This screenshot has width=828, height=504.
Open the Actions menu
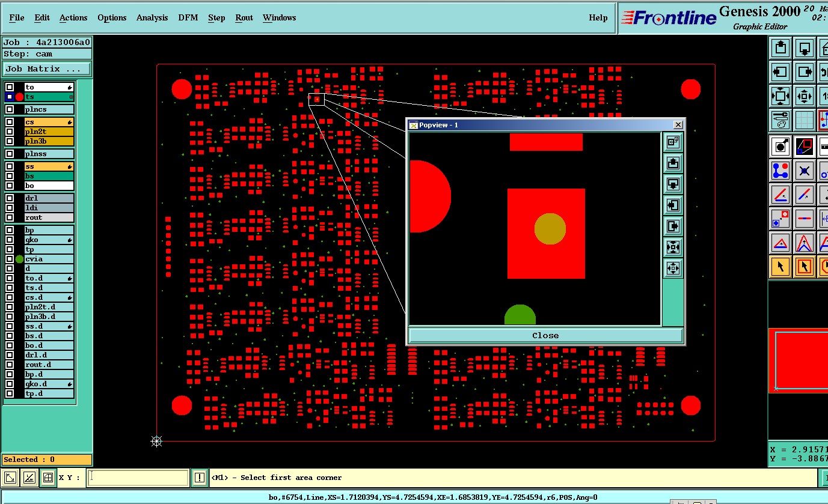[73, 17]
